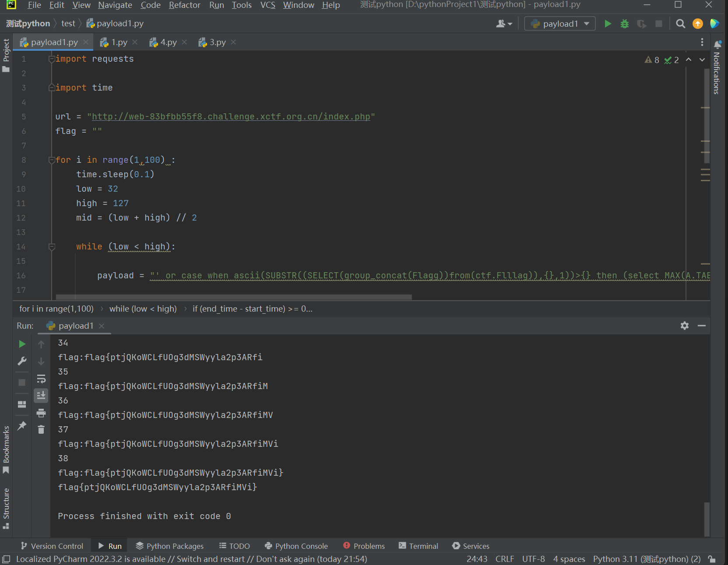Close the 3.py editor tab
Screen dimensions: 728x565
coord(233,42)
